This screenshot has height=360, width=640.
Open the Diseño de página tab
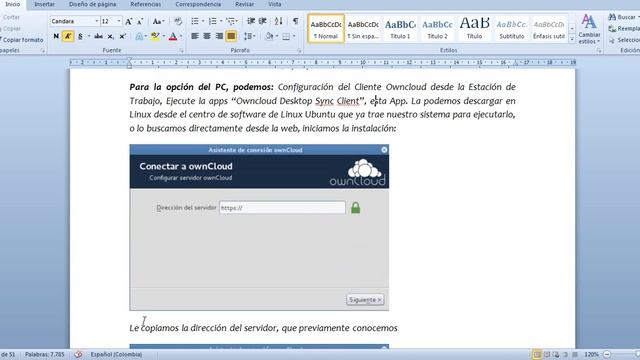(x=92, y=4)
